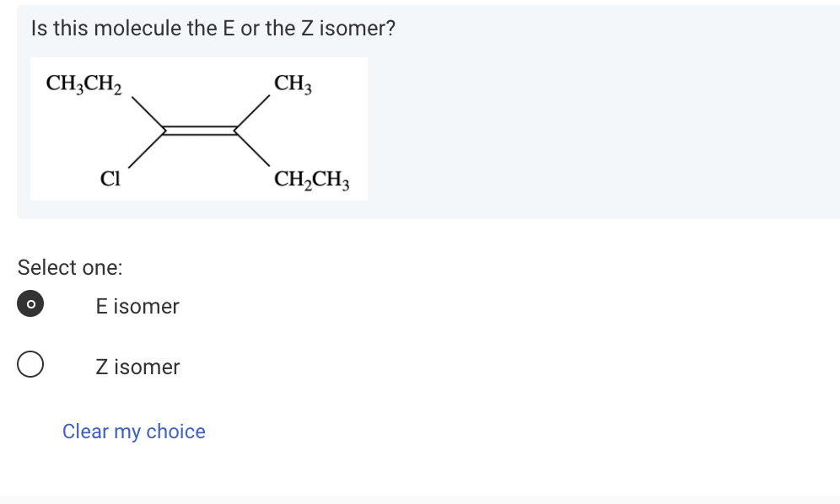Click the CH2CH3 group label
Viewport: 840px width, 504px height.
(x=311, y=179)
